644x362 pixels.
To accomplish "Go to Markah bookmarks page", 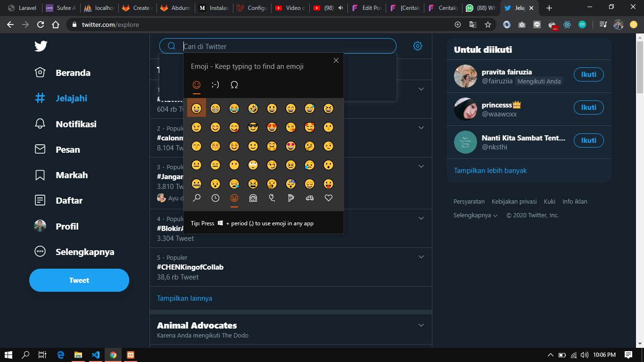I will (71, 175).
